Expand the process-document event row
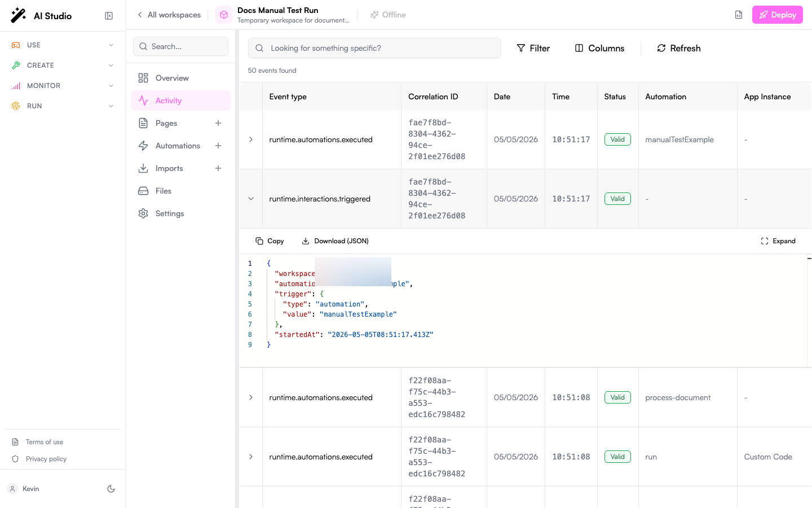Screen dimensions: 812x508 (x=251, y=397)
